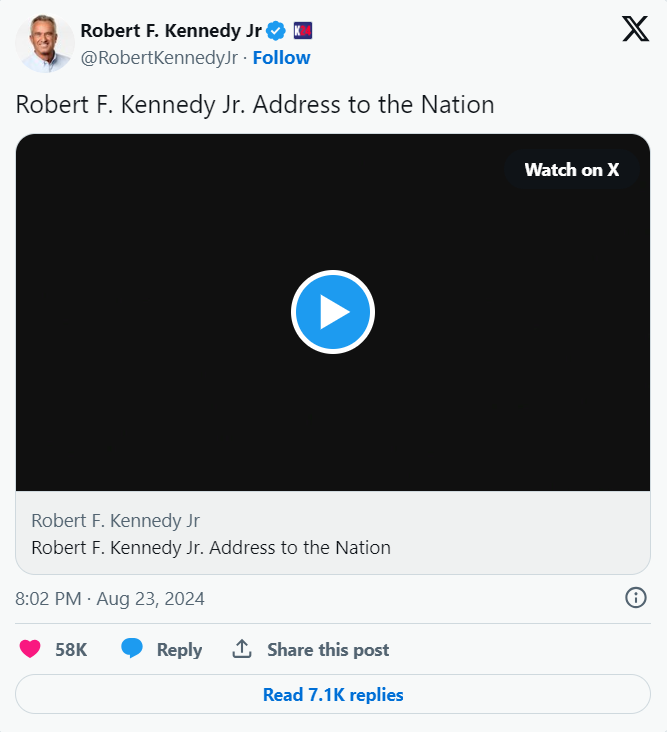Click the X logo icon

pyautogui.click(x=635, y=30)
